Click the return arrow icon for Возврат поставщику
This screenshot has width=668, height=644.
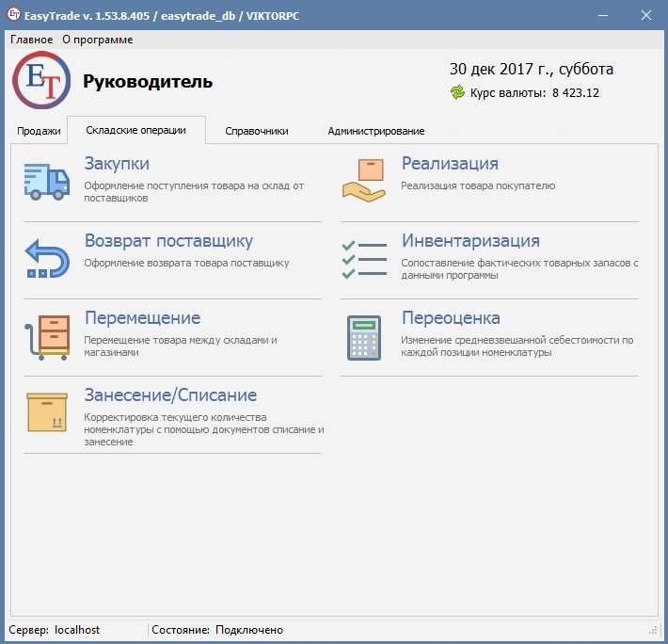click(47, 259)
